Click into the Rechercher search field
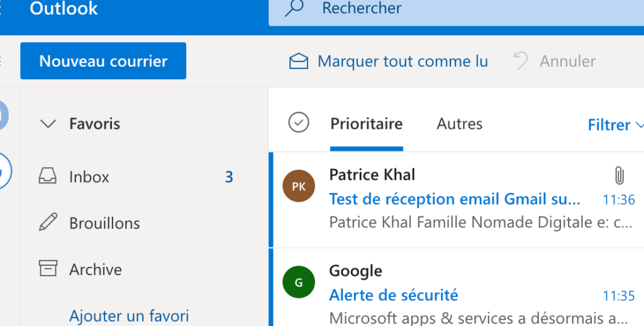Image resolution: width=644 pixels, height=326 pixels. [x=456, y=9]
